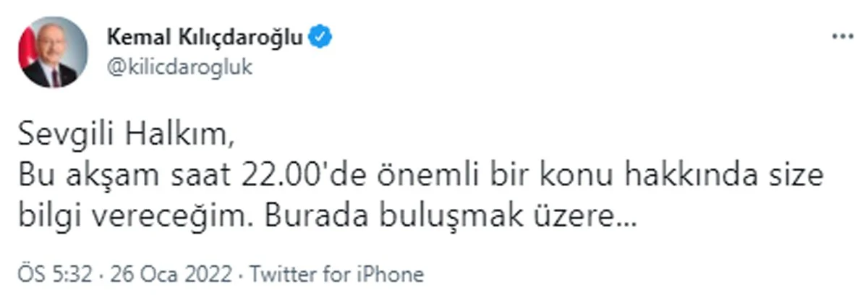Click the @kilicdarogluk handle
This screenshot has width=868, height=306.
click(x=179, y=68)
